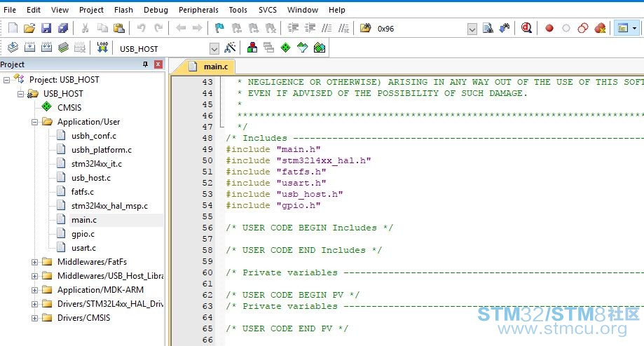Click the Translate current file icon
Image resolution: width=644 pixels, height=346 pixels.
tap(13, 48)
